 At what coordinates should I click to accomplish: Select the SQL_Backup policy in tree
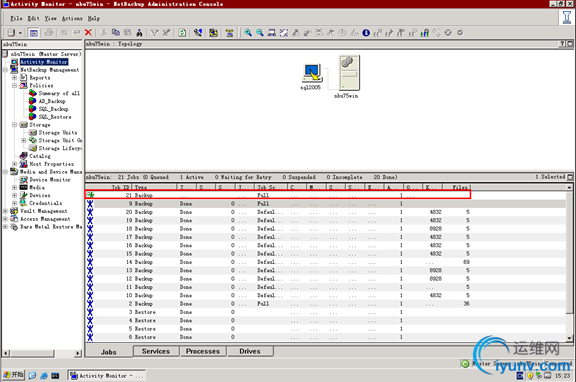click(x=53, y=109)
